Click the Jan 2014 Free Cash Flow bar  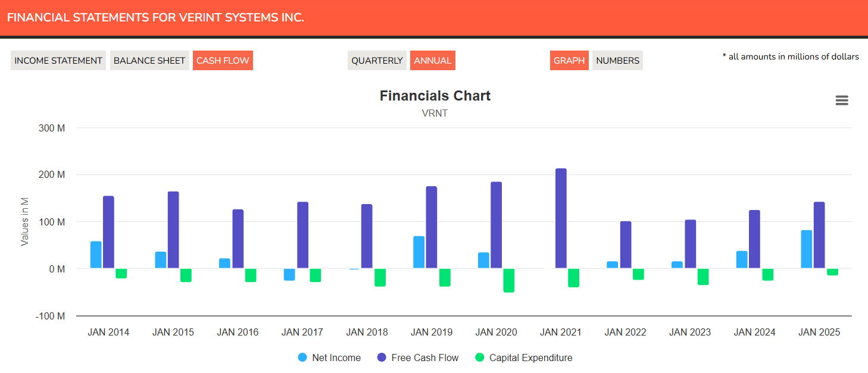click(108, 232)
